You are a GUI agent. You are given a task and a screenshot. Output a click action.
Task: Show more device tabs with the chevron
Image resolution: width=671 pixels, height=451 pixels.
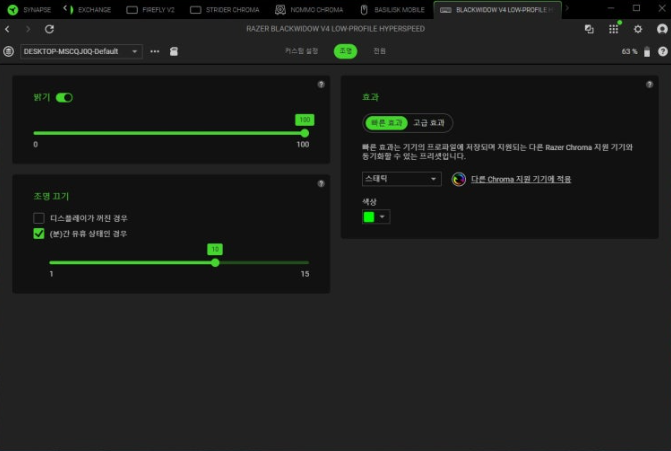[567, 8]
